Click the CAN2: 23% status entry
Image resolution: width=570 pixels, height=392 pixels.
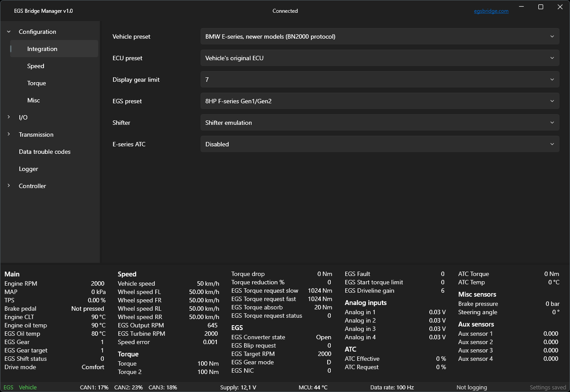[128, 387]
